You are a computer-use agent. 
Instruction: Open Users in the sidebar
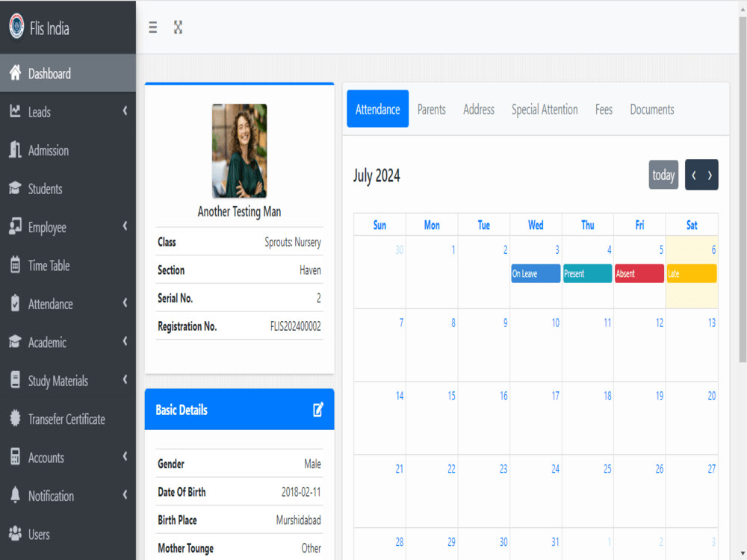click(x=68, y=534)
